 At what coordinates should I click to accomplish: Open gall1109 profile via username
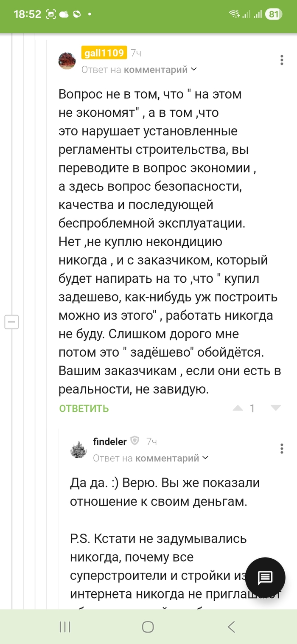[104, 53]
